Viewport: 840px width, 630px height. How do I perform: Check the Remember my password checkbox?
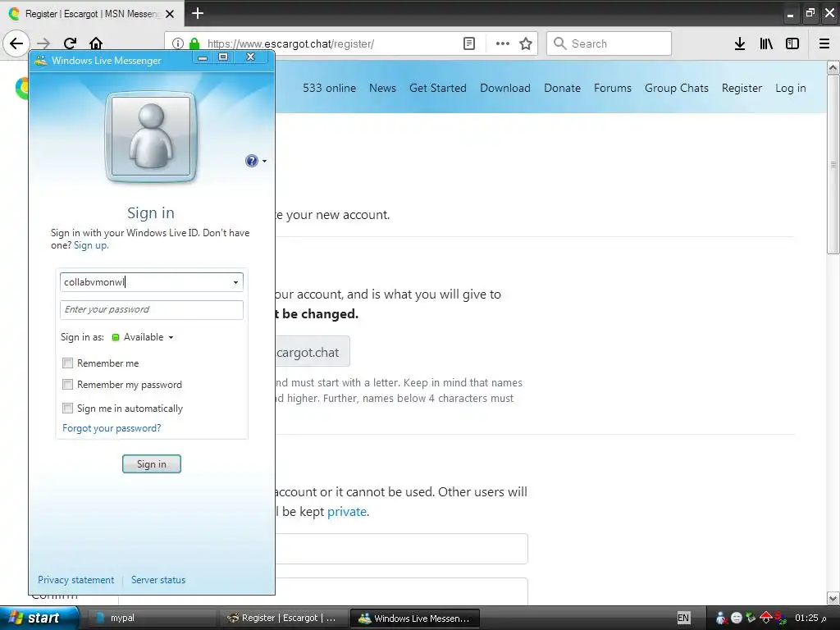[x=67, y=385]
